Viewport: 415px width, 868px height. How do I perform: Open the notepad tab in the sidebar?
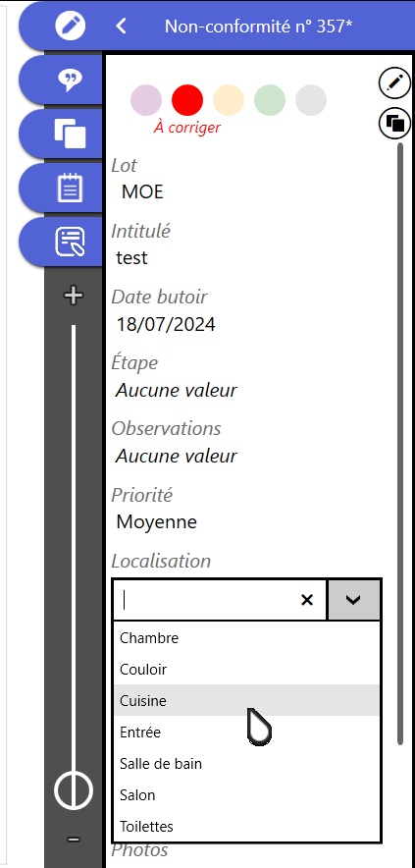click(x=71, y=188)
